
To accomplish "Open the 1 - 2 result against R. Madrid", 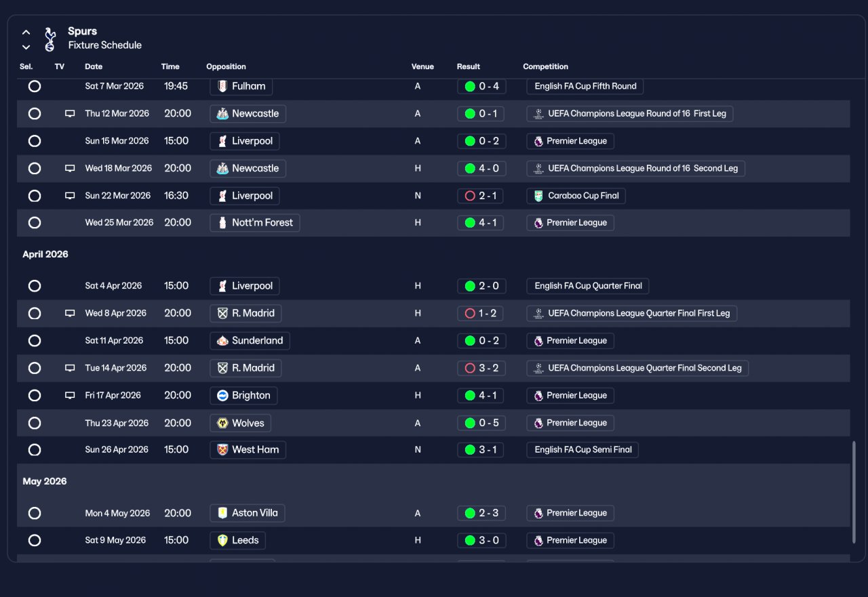I will coord(481,313).
